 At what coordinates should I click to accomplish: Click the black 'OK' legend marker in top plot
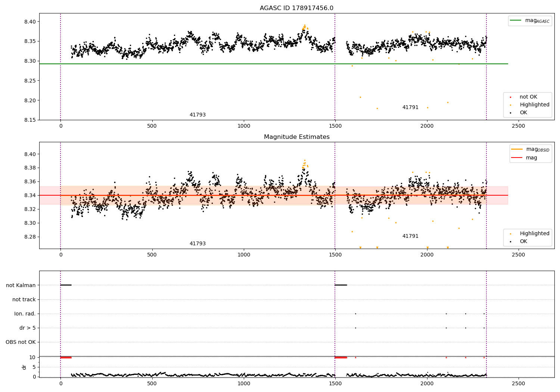510,113
